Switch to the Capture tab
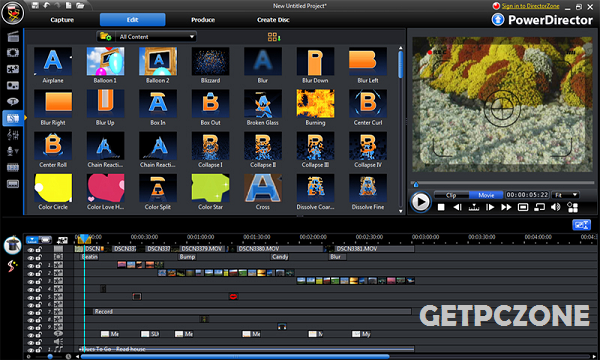600x360 pixels. 62,20
